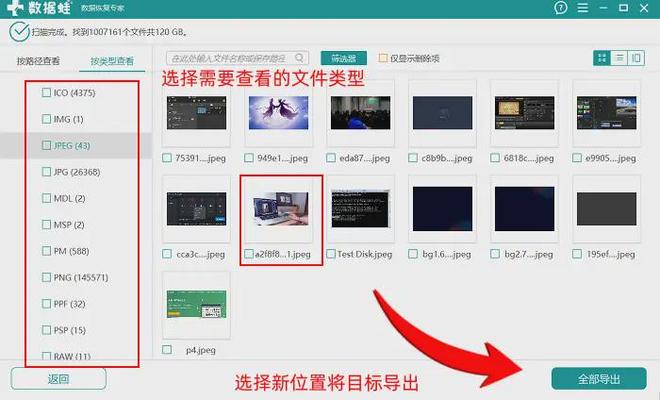
Task: Click the 返回 back button
Action: 58,379
